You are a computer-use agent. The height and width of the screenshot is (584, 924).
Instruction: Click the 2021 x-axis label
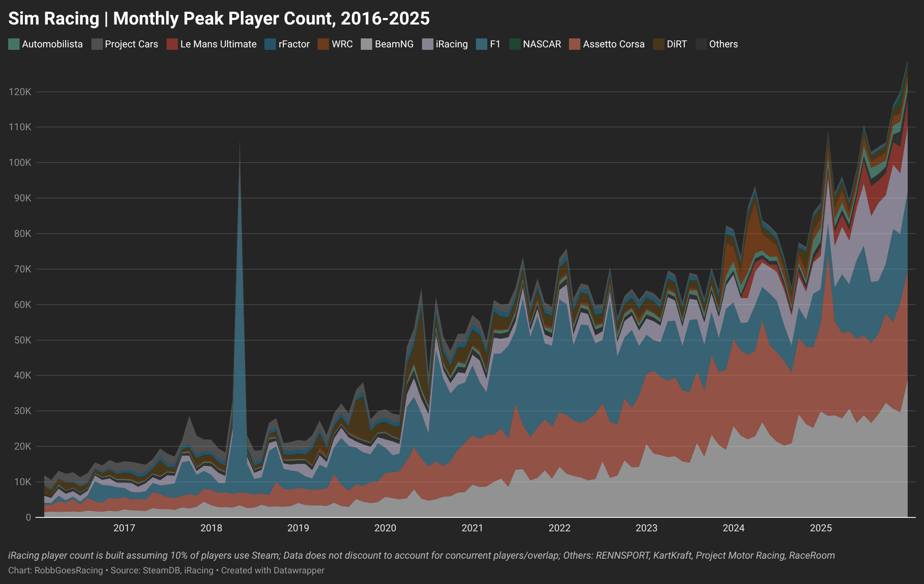coord(472,528)
